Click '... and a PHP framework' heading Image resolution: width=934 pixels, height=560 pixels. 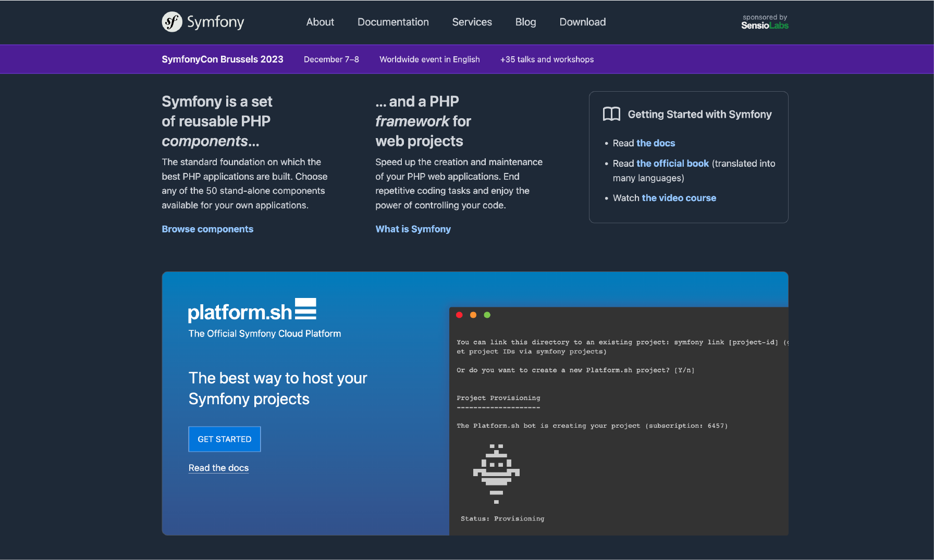click(423, 121)
